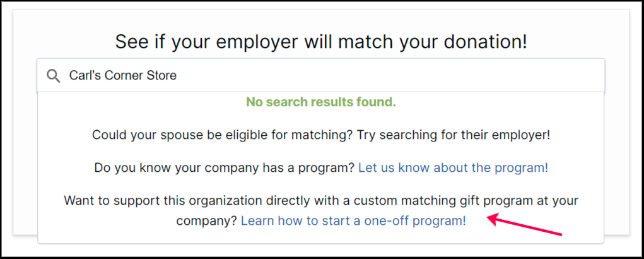Viewport: 644px width, 259px height.
Task: Click the word company? before the one-off link
Action: click(207, 221)
